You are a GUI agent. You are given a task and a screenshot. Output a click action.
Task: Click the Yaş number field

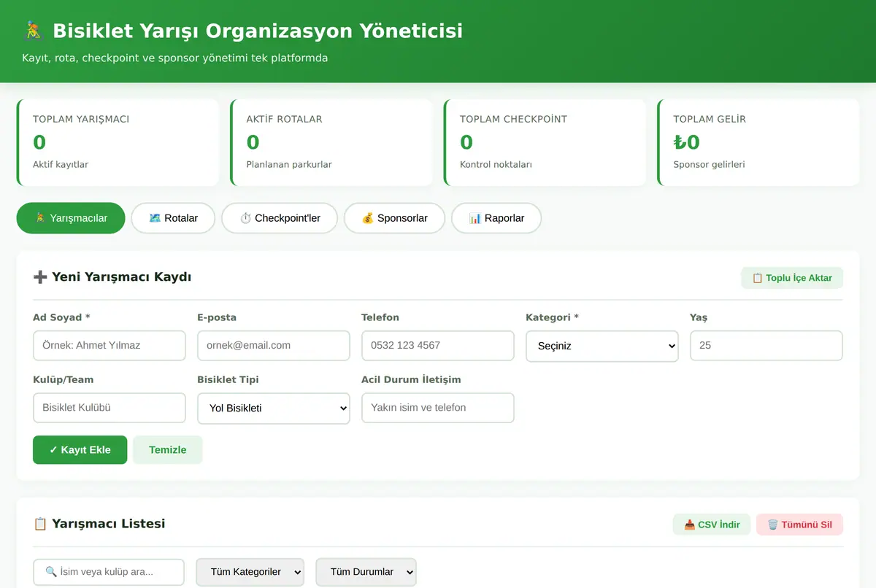click(x=766, y=345)
